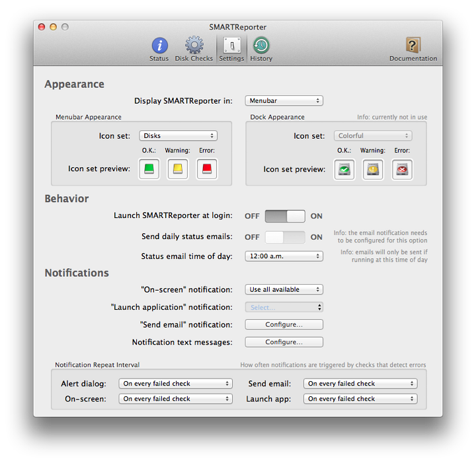Viewport: 476px width, 463px height.
Task: Click the 'Info: currently not in use' note
Action: [x=392, y=117]
